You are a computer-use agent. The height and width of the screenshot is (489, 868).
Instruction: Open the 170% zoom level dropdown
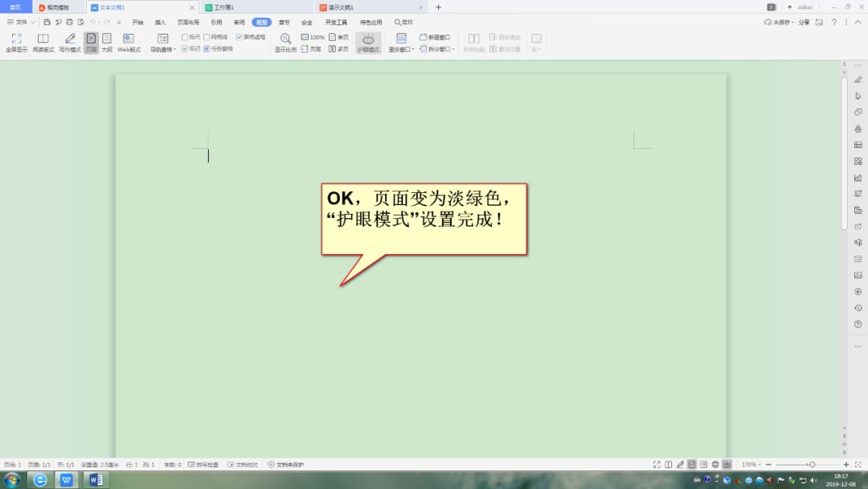point(751,465)
